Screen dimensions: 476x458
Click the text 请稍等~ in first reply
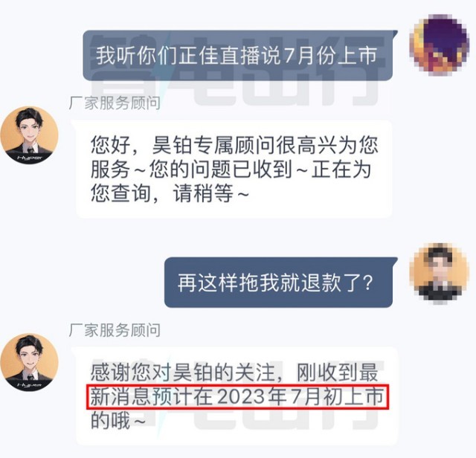pos(211,193)
